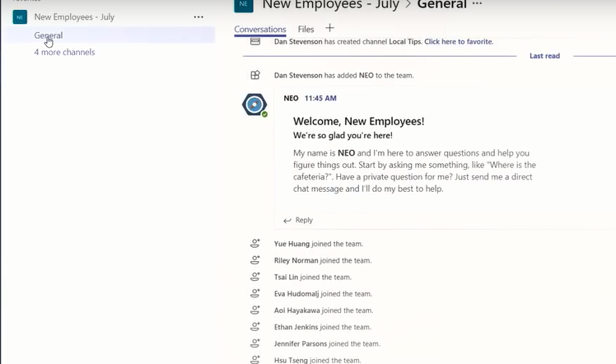Click the NE avatar in channel header
This screenshot has width=616, height=364.
click(x=243, y=5)
